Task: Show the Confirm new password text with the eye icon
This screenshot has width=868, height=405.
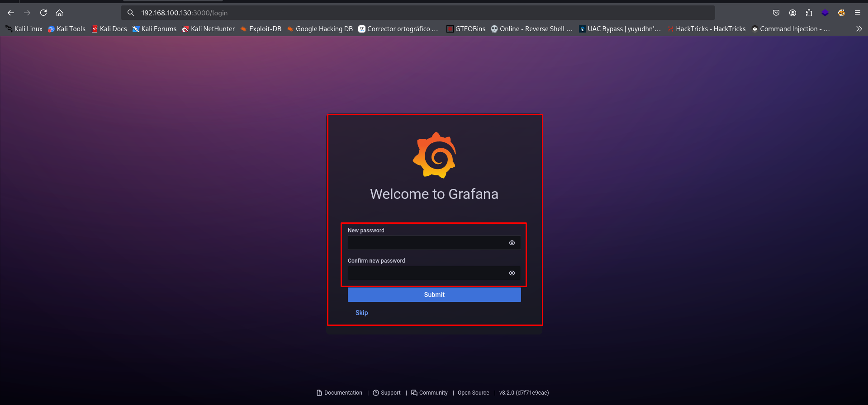Action: click(512, 273)
